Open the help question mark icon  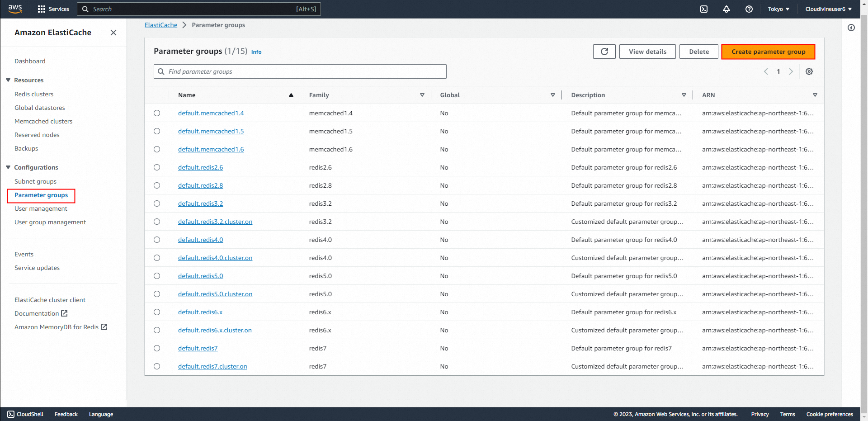point(749,9)
